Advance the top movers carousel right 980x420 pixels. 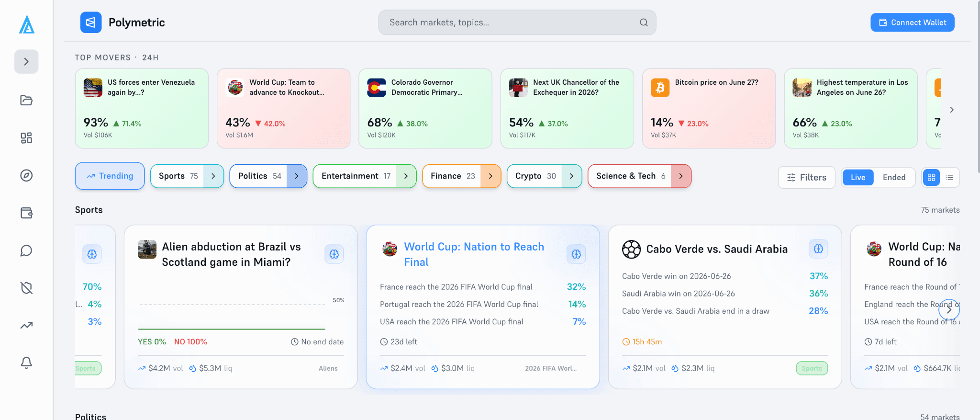(952, 110)
